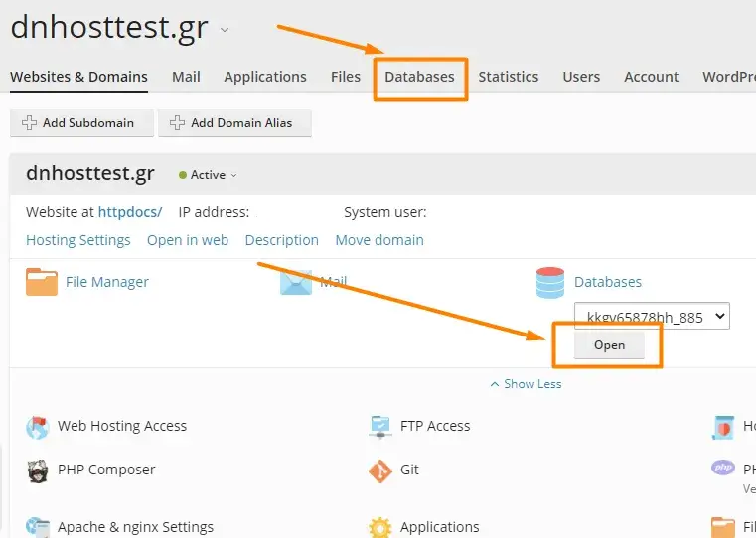Screen dimensions: 756x538
Task: Open the Applications link at bottom
Action: [x=440, y=527]
